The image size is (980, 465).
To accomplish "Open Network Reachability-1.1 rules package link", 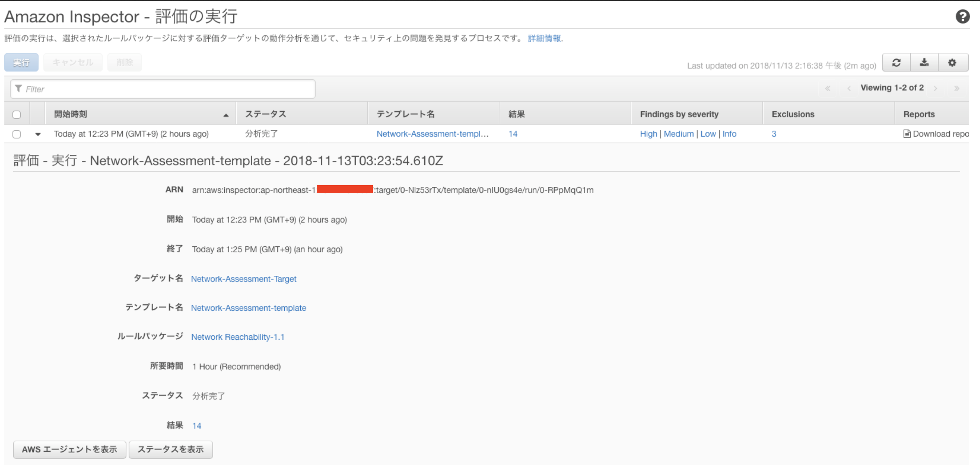I will (238, 337).
